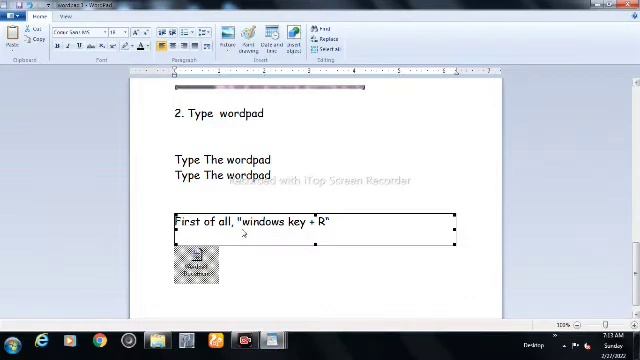Open Windows Explorer folder from the taskbar

[158, 340]
